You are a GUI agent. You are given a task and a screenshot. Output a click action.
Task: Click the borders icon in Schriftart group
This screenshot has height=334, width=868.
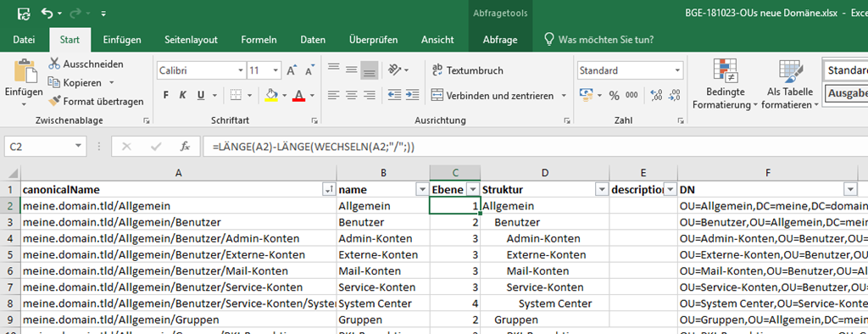point(236,95)
